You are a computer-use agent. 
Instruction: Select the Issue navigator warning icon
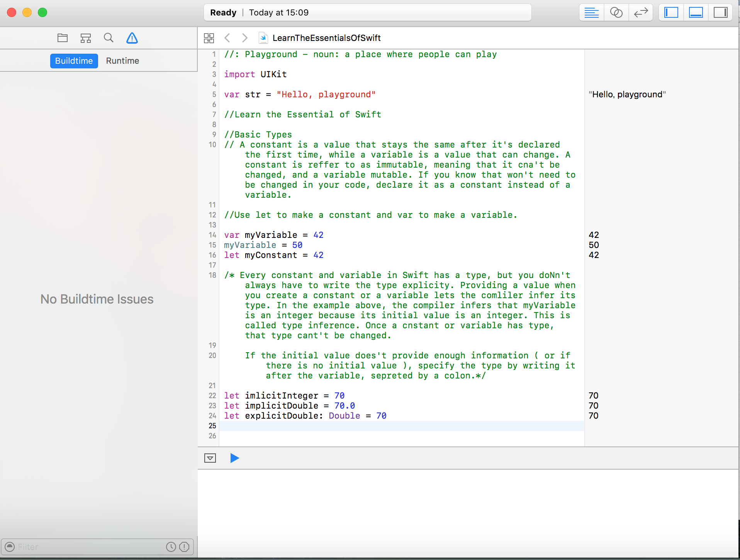coord(132,38)
